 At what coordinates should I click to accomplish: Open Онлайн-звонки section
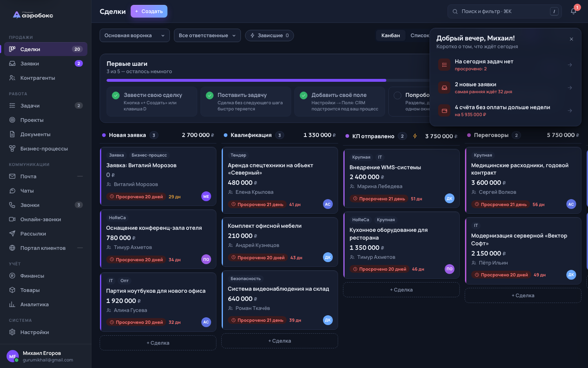[x=46, y=219]
